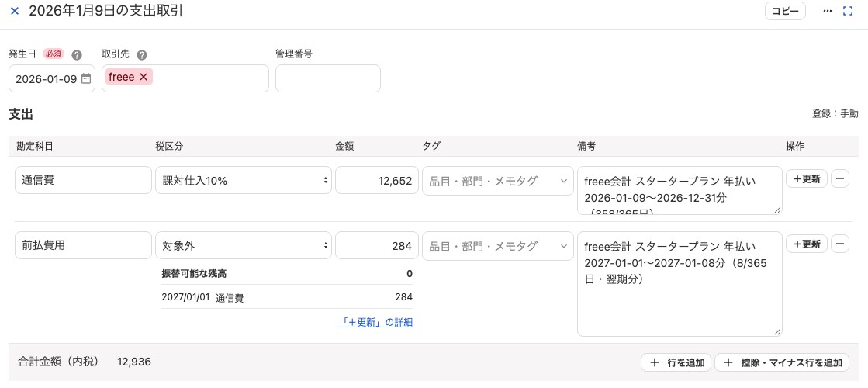Click the 行を追加 button
This screenshot has height=388, width=868.
[x=676, y=362]
